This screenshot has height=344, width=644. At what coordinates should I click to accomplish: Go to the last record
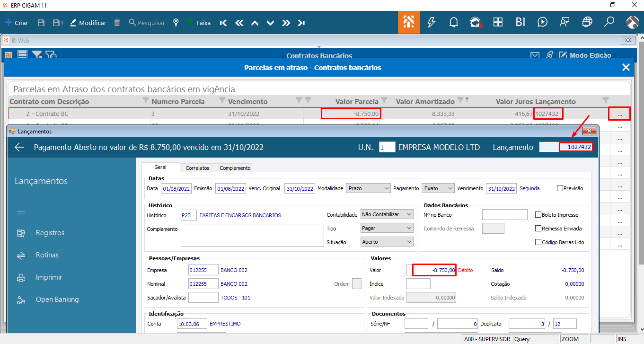[301, 23]
